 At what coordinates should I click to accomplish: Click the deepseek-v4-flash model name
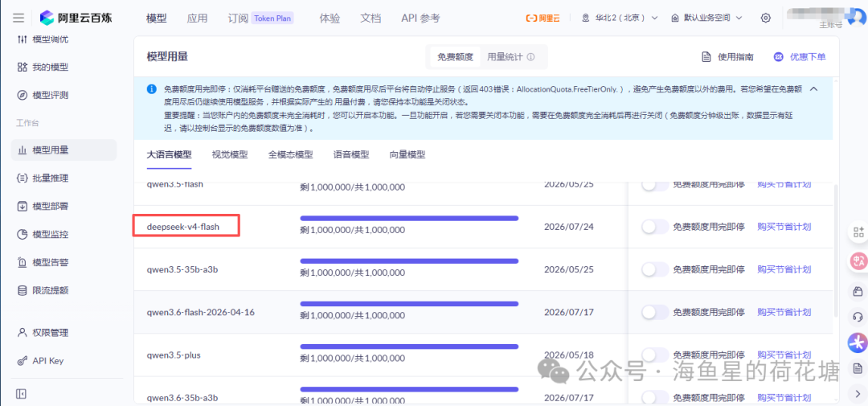[x=184, y=227]
